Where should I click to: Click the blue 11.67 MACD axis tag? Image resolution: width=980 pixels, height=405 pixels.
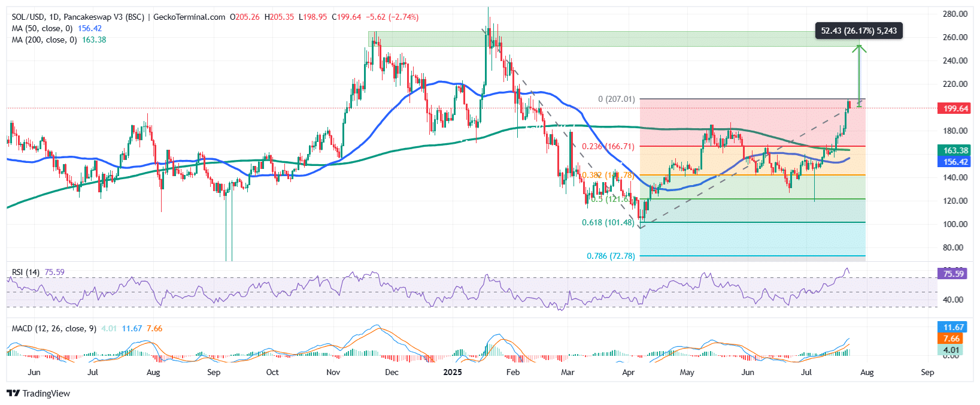(953, 327)
